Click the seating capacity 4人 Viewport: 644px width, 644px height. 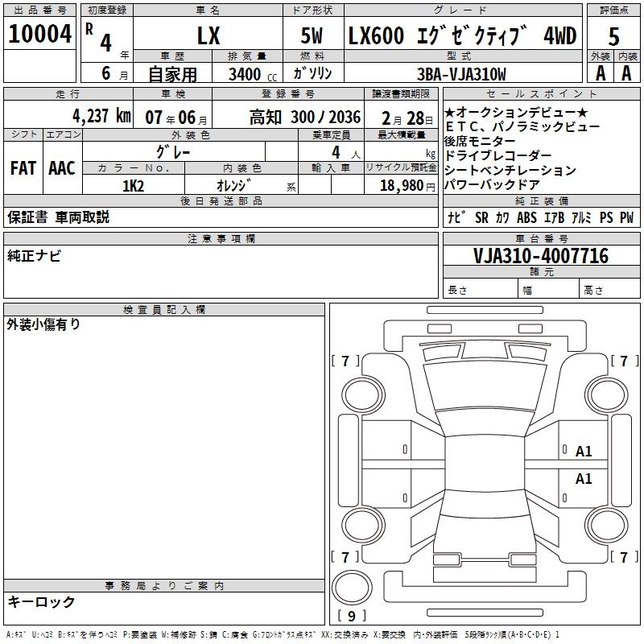pyautogui.click(x=346, y=153)
